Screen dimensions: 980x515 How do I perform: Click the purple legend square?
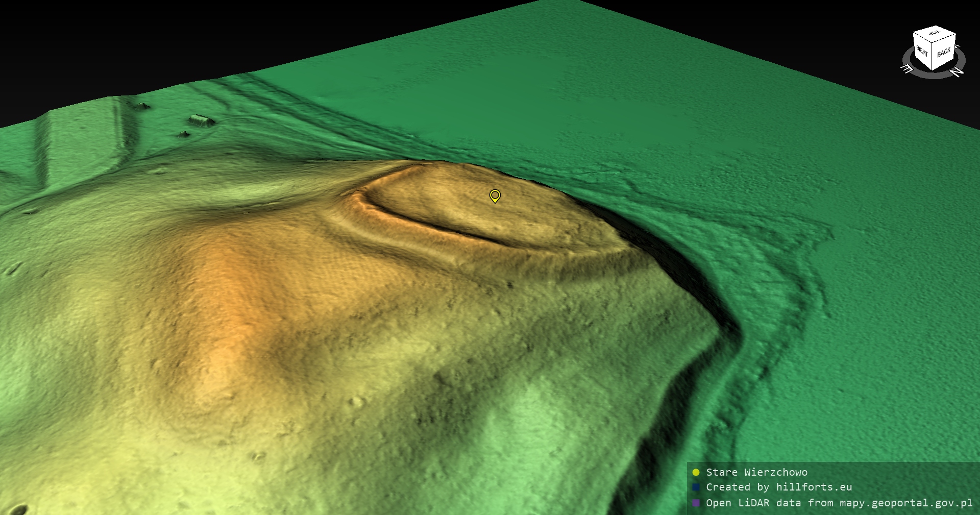696,503
